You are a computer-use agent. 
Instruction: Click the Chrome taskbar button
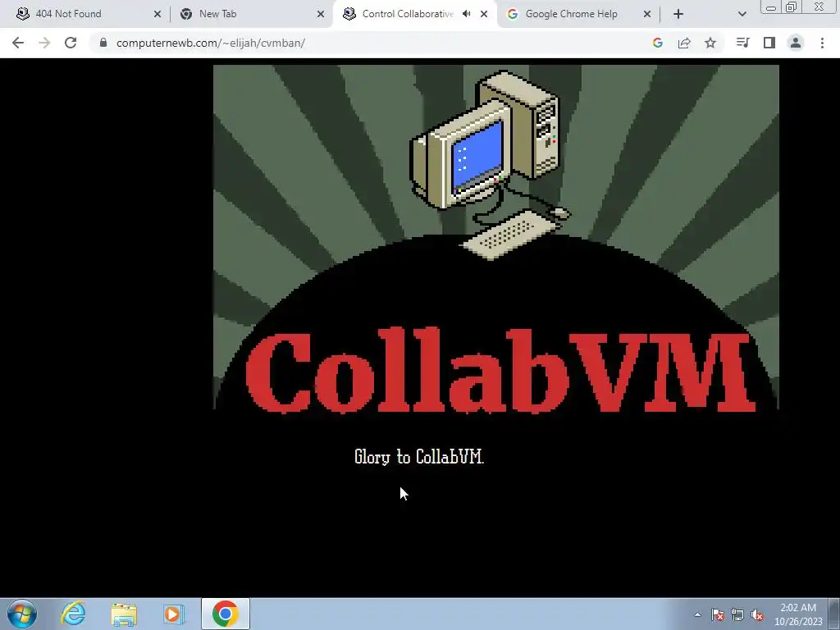coord(226,614)
